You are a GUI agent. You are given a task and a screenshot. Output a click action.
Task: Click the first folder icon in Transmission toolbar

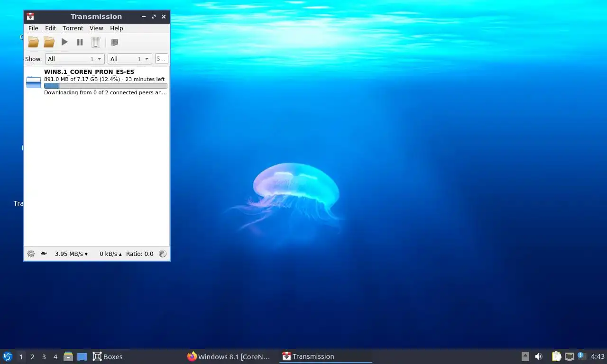pos(33,42)
